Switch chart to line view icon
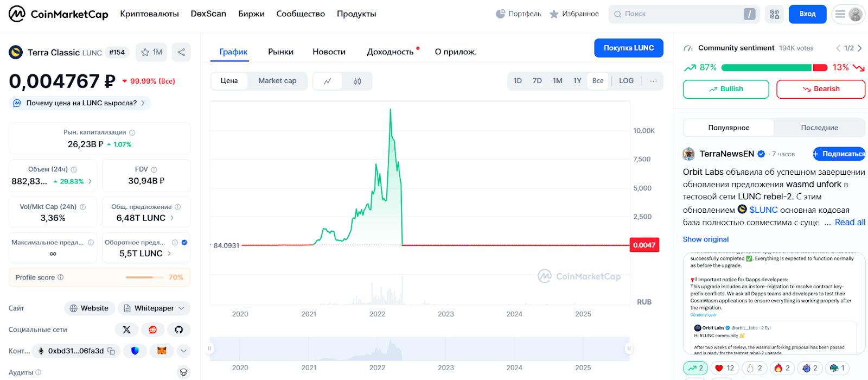 [x=328, y=81]
